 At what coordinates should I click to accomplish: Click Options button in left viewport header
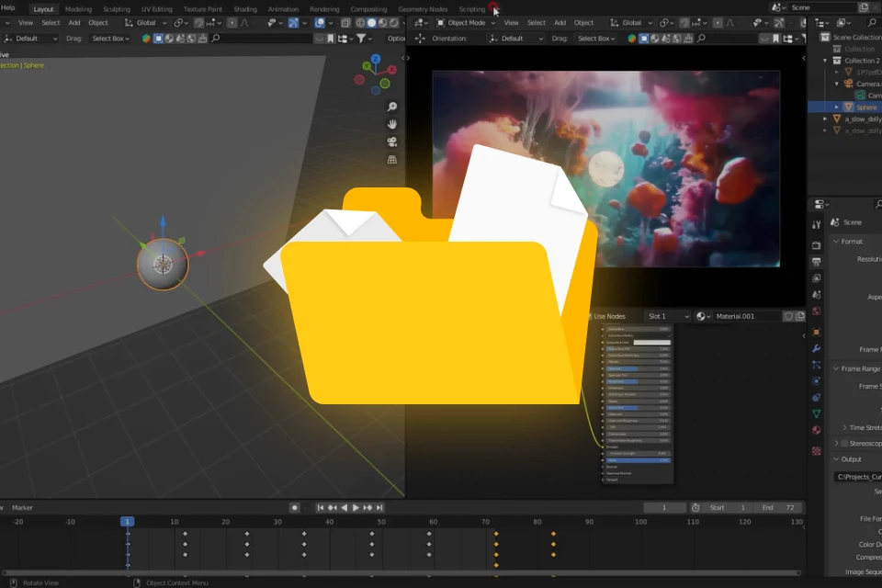click(395, 39)
